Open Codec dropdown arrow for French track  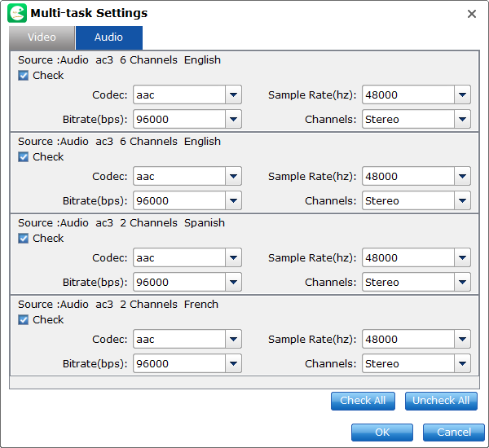tap(233, 339)
